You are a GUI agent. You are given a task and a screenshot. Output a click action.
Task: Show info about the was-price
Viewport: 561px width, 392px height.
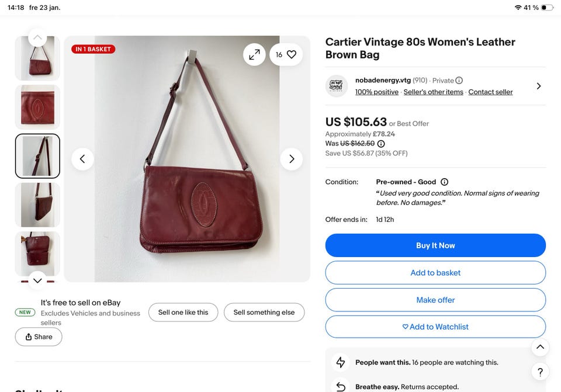click(x=381, y=144)
